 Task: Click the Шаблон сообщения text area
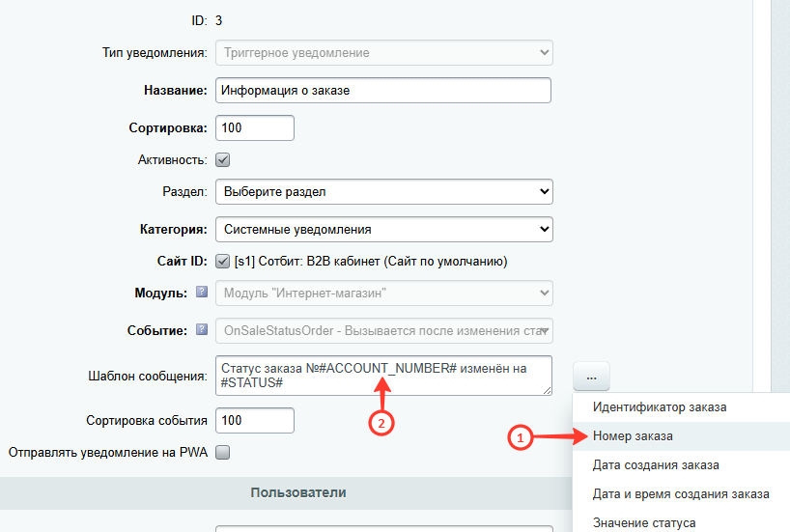point(384,376)
